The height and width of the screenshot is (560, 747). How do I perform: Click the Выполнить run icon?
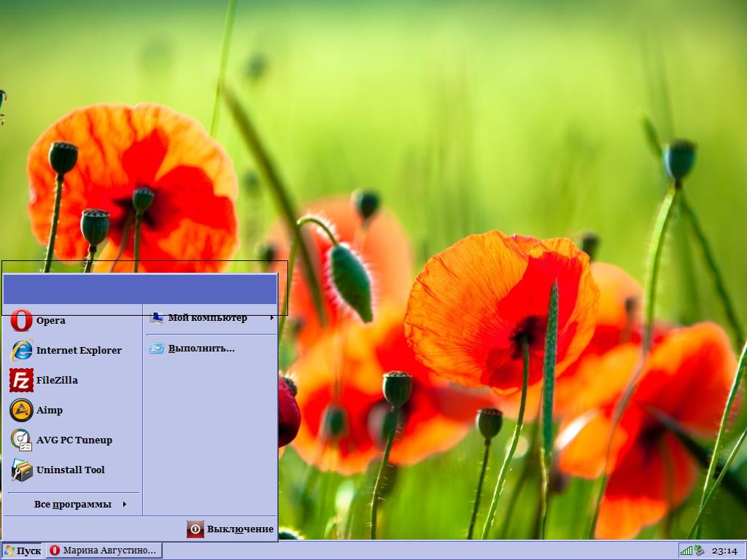pos(156,349)
